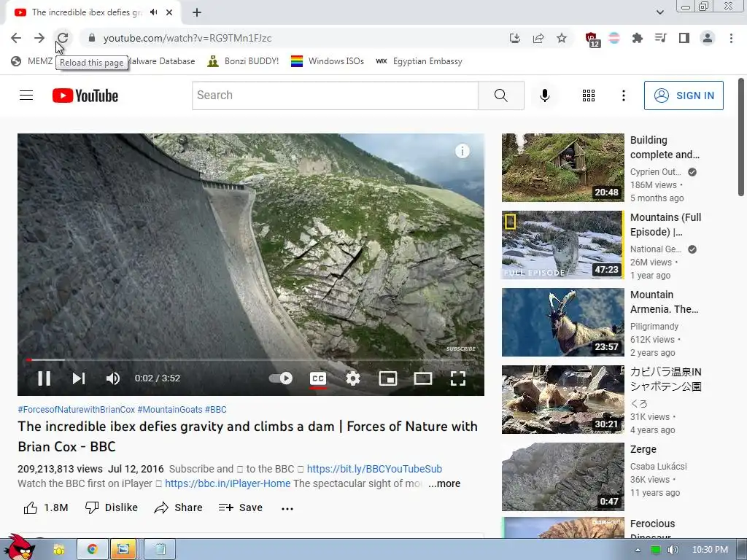Open the Windows ISOs bookmark
747x560 pixels.
click(328, 61)
